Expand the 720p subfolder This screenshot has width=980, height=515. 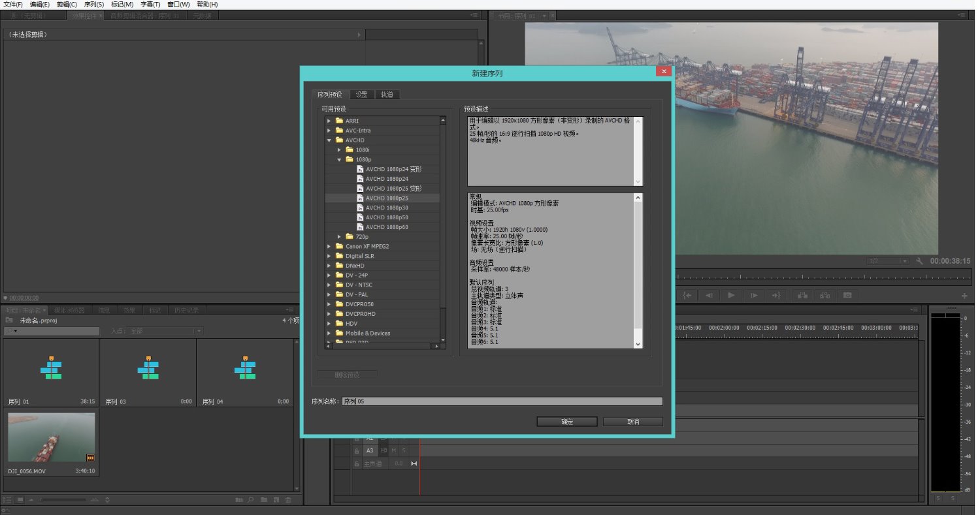click(340, 236)
